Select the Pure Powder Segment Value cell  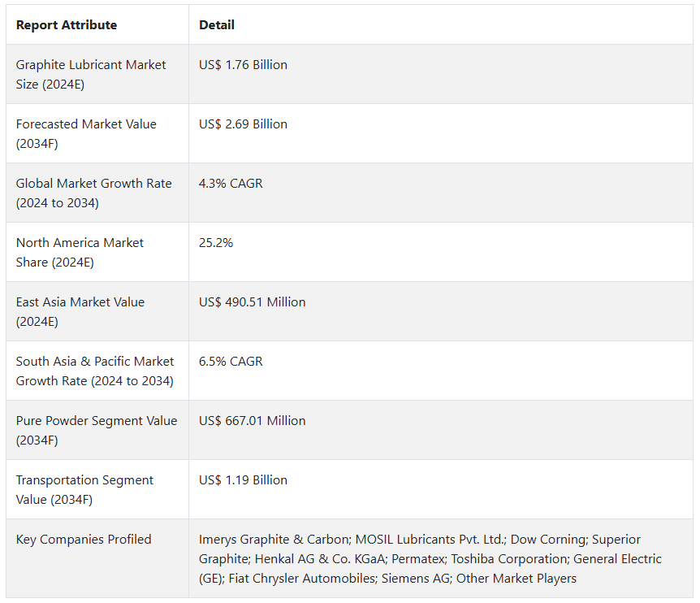(x=97, y=431)
